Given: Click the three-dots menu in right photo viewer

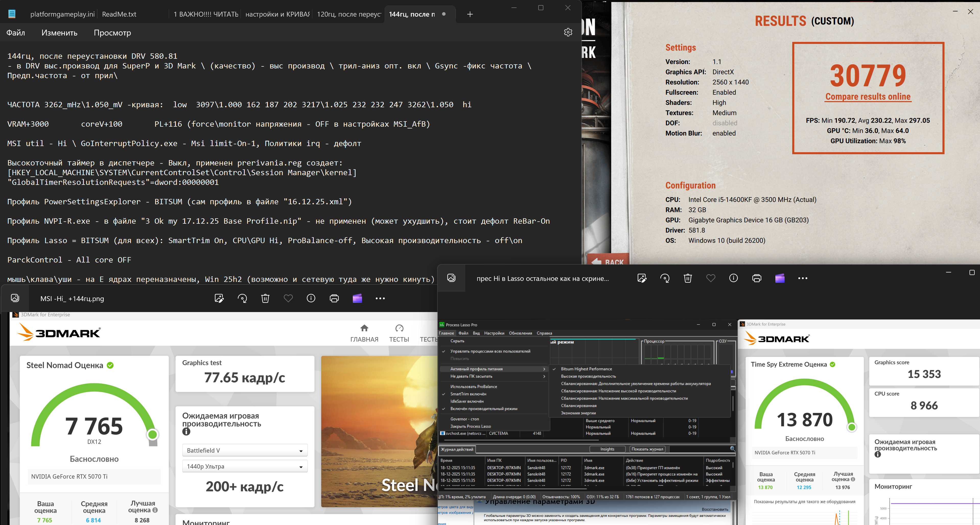Looking at the screenshot, I should point(802,278).
